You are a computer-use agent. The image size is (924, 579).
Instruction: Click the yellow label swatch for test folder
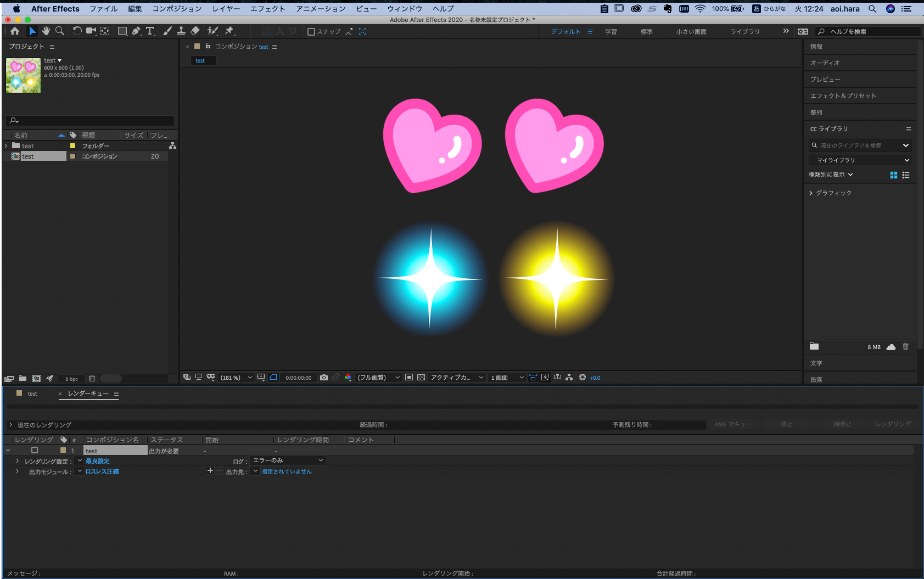coord(72,146)
